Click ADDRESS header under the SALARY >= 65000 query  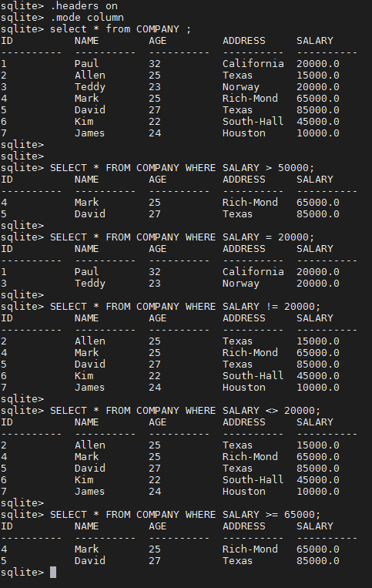click(x=244, y=526)
